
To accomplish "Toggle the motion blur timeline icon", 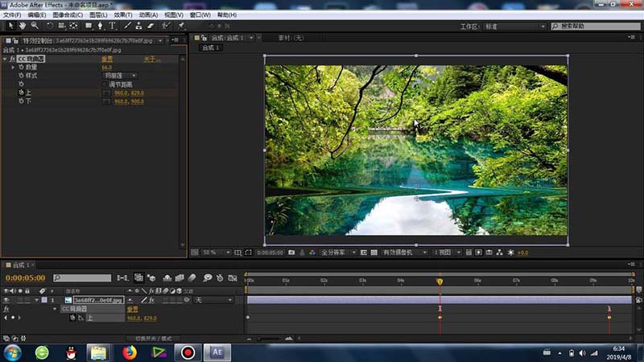I will (192, 278).
